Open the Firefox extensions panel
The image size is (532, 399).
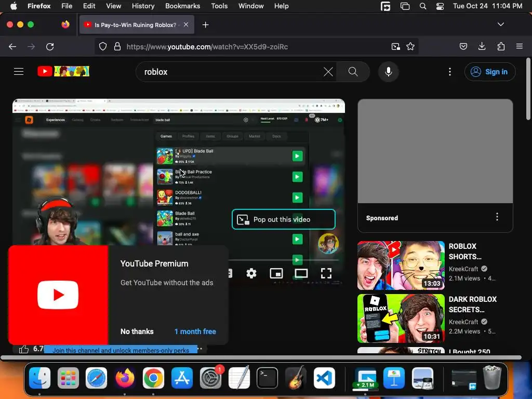point(501,46)
